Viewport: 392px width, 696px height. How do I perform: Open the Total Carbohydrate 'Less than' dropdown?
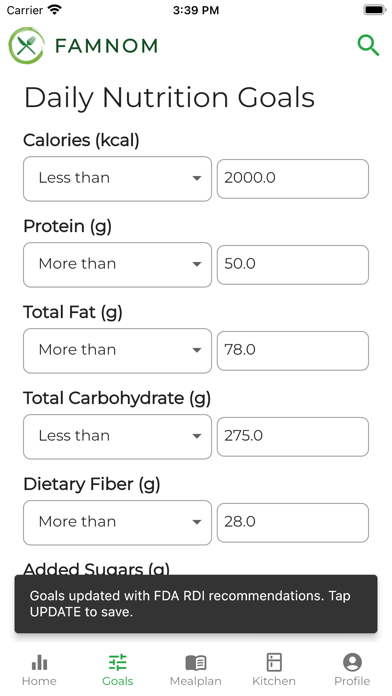coord(117,437)
